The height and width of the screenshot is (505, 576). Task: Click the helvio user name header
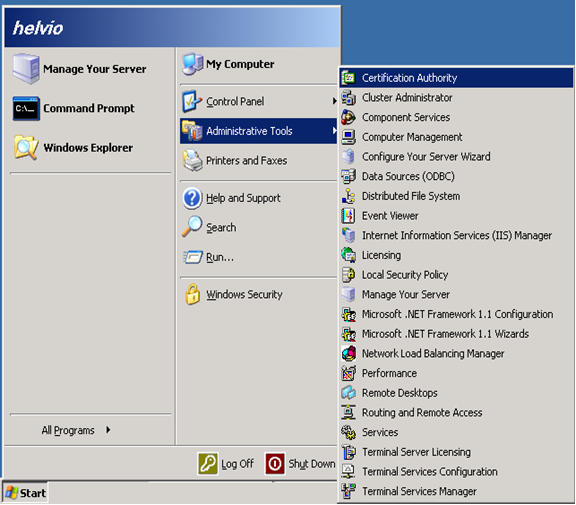(38, 28)
